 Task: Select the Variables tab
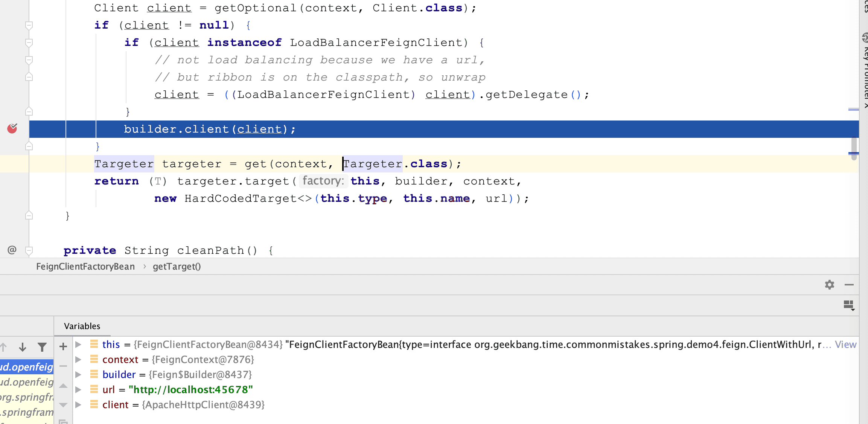point(82,326)
